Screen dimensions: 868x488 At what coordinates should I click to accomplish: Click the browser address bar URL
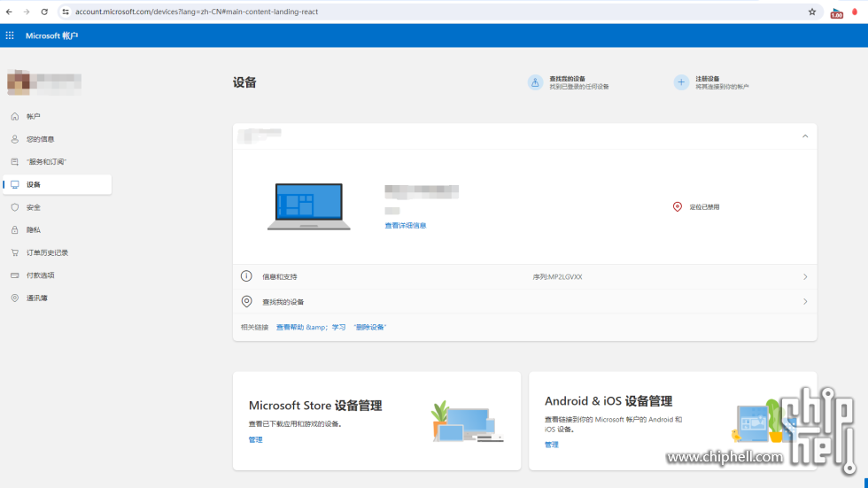[x=197, y=12]
